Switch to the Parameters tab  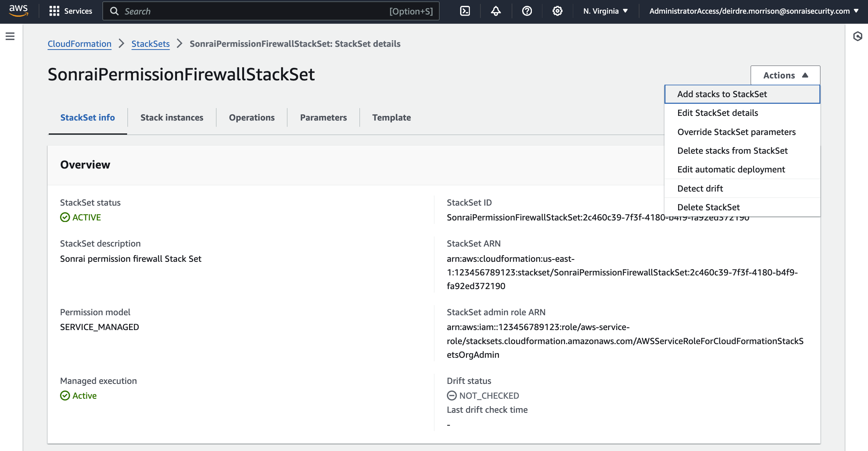[323, 117]
